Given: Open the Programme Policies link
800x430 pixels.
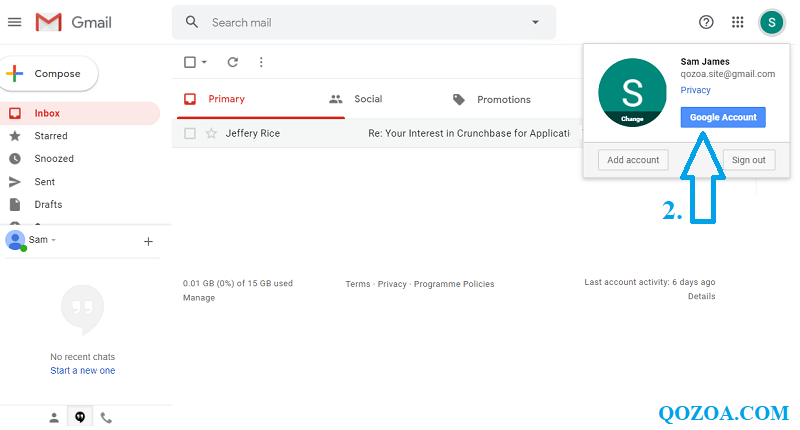Looking at the screenshot, I should pos(454,284).
